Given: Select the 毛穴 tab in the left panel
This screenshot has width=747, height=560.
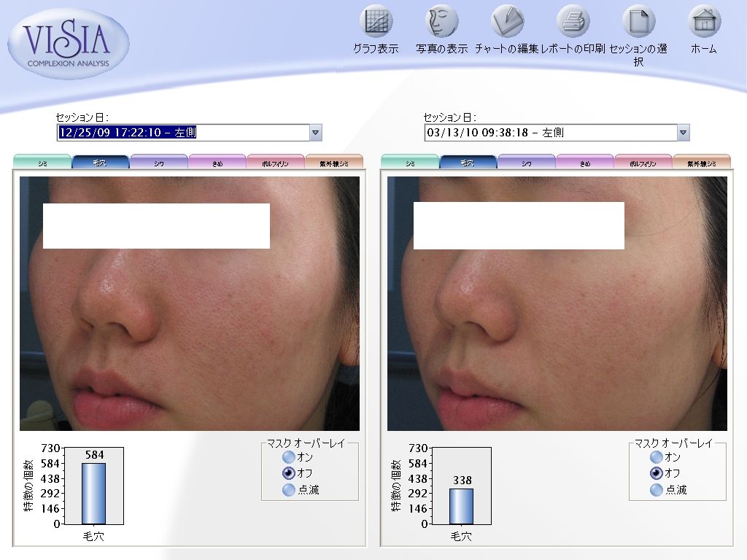Looking at the screenshot, I should pos(100,163).
